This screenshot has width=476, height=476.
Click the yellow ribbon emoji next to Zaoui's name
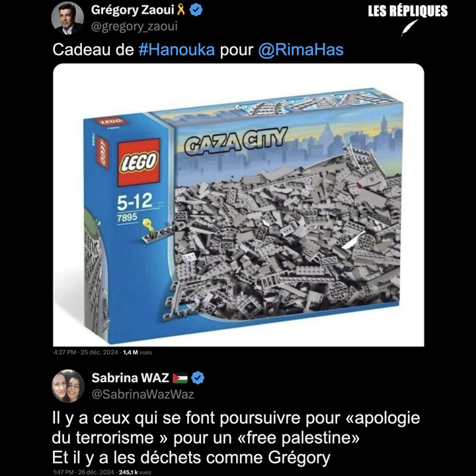[181, 10]
